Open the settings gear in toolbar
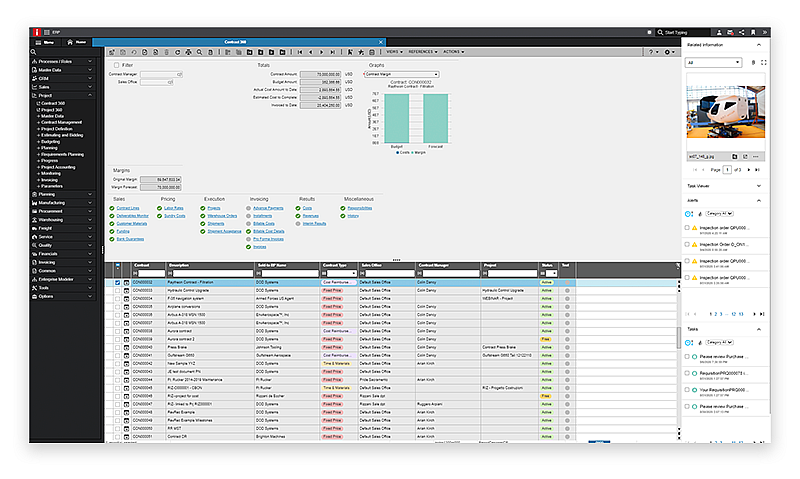This screenshot has height=479, width=800. 667,51
